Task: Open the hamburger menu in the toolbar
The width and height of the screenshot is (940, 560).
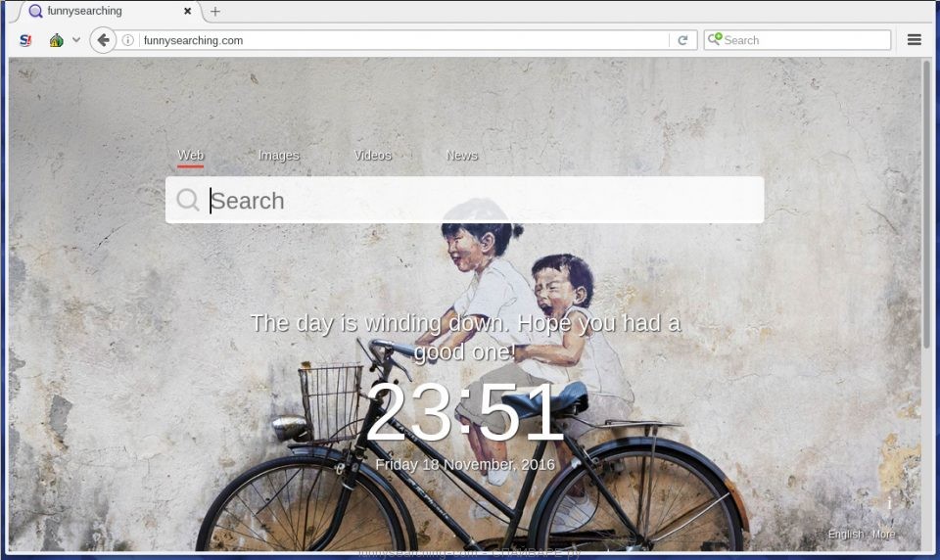Action: (914, 40)
